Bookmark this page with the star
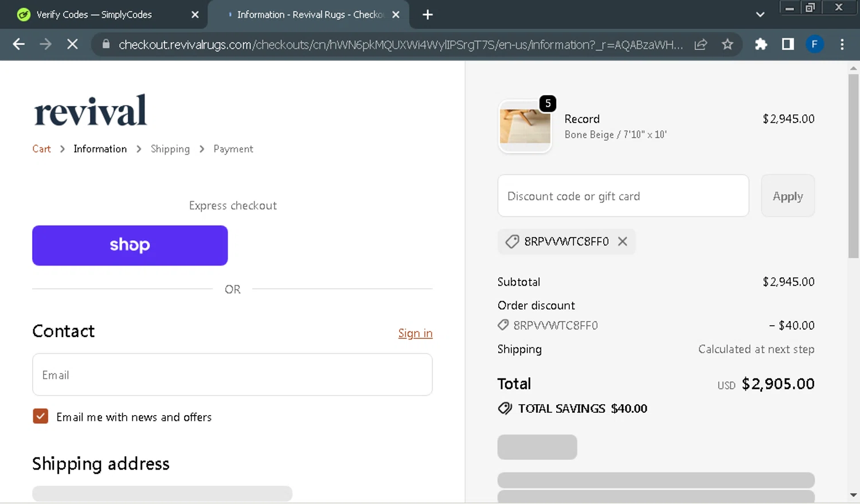The image size is (860, 504). click(728, 44)
